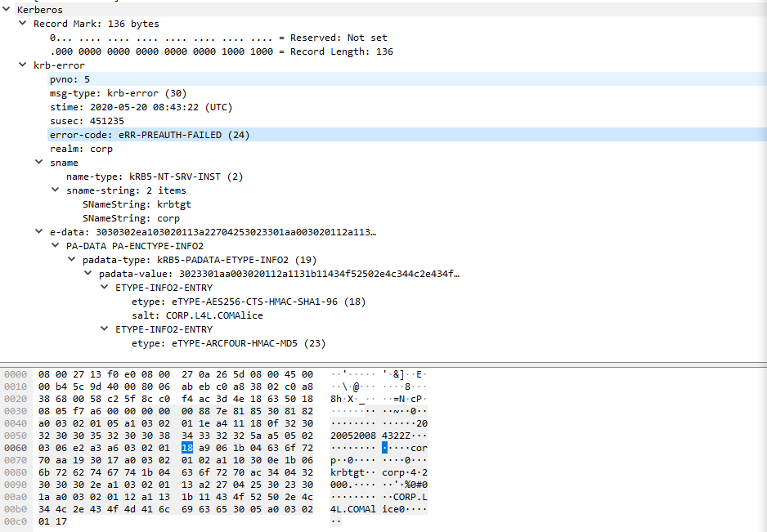This screenshot has width=767, height=532.
Task: Click the highlighted hex byte 18
Action: click(186, 448)
